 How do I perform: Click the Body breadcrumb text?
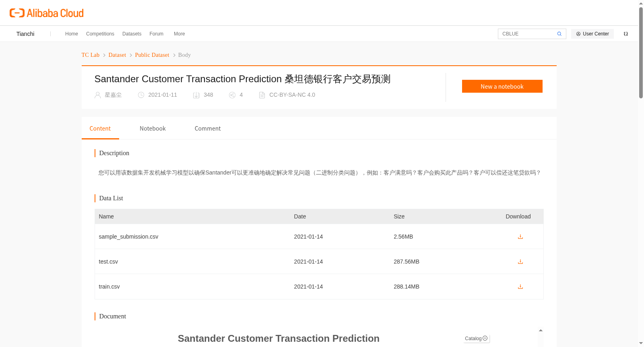point(184,55)
